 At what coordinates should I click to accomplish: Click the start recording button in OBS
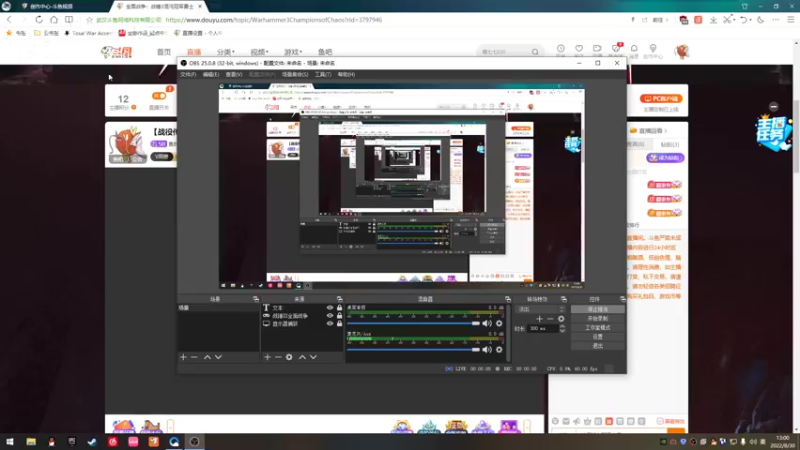click(597, 318)
